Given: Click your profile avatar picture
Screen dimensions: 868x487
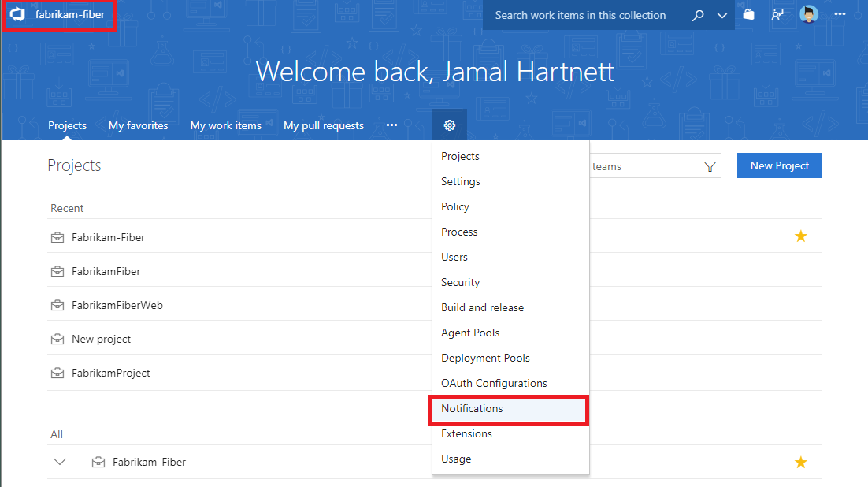Looking at the screenshot, I should coord(808,13).
